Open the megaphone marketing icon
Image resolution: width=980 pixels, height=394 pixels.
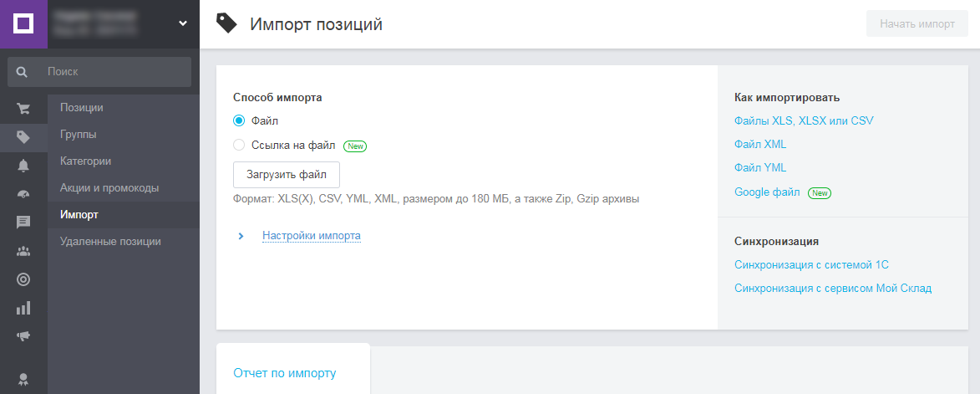[23, 336]
